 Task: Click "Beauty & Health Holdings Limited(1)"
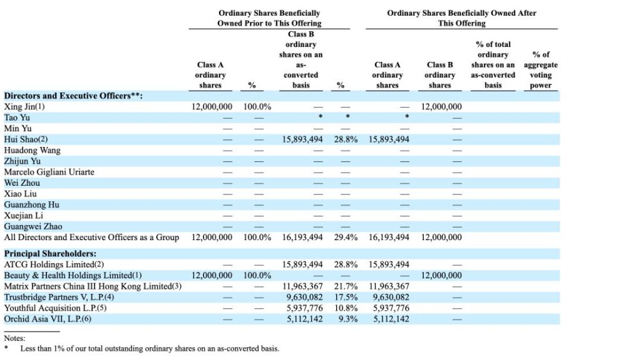click(73, 275)
